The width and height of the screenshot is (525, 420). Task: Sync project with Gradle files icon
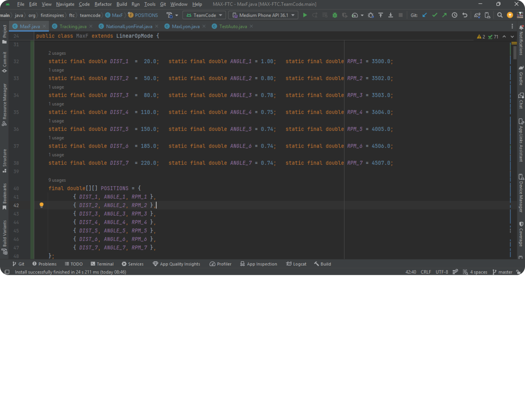click(477, 15)
